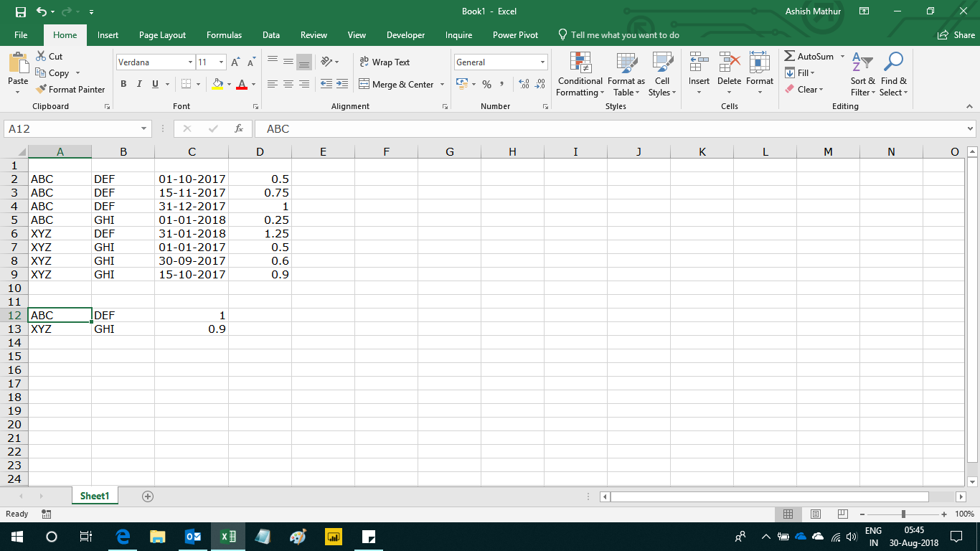Image resolution: width=980 pixels, height=551 pixels.
Task: Click the Delete cells icon
Action: click(x=730, y=62)
